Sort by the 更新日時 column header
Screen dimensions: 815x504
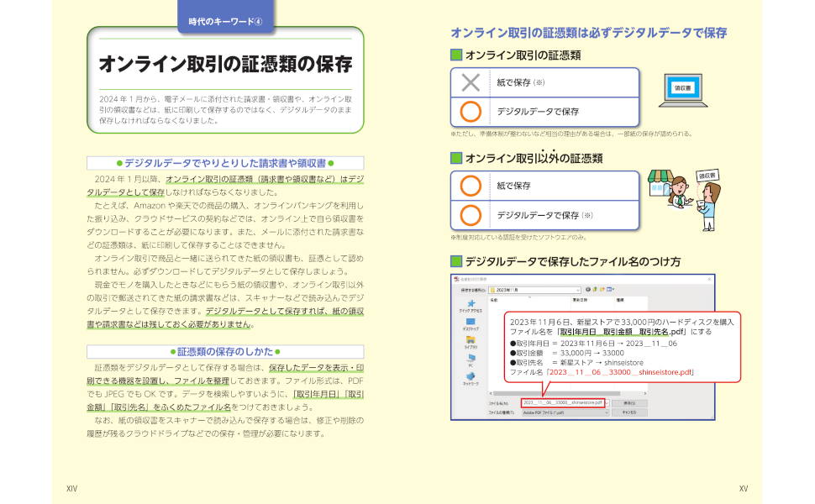(580, 300)
